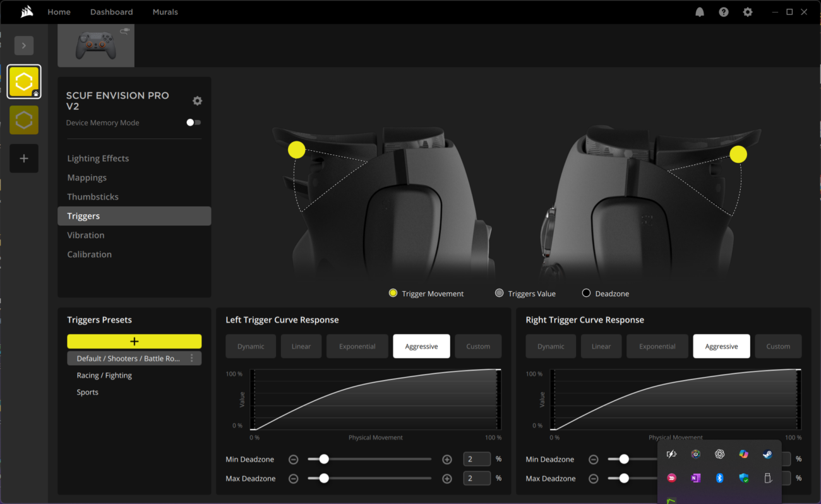Expand the collapsed sidebar with chevron arrow
The width and height of the screenshot is (821, 504).
point(24,45)
